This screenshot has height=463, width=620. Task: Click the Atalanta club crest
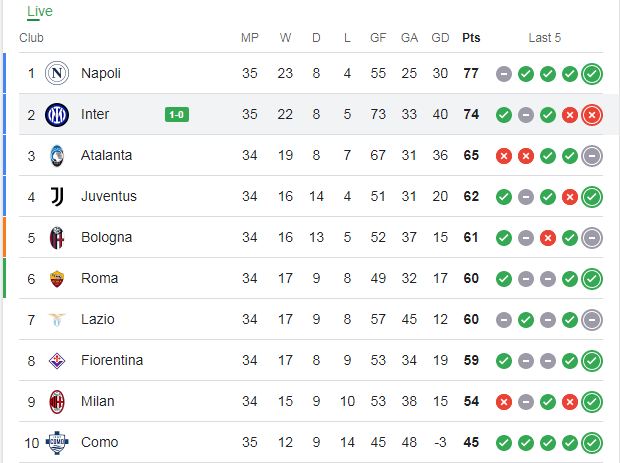click(57, 156)
